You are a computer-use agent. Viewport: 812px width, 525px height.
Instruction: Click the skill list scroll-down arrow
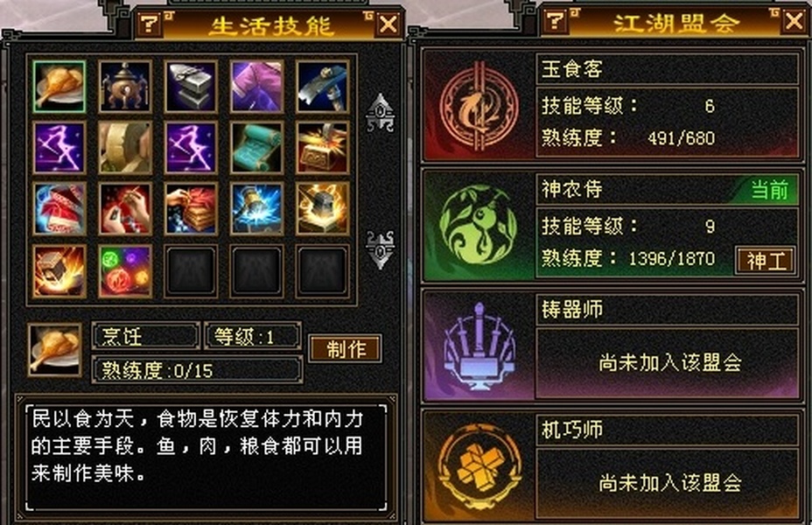[380, 249]
